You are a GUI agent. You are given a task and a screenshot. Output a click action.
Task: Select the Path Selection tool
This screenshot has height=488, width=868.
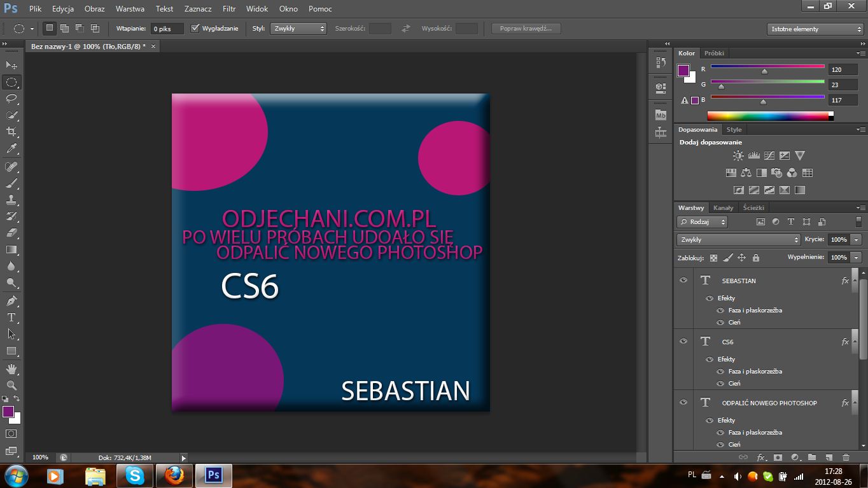[11, 333]
